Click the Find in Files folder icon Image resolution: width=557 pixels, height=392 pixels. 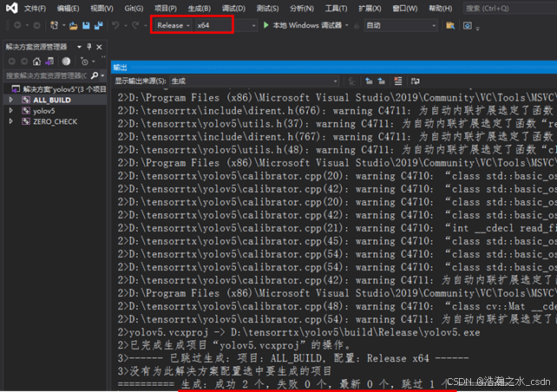(450, 25)
